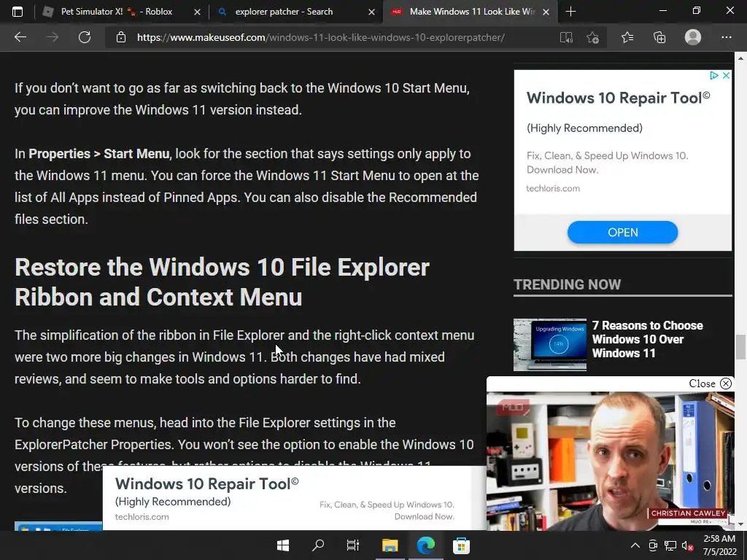Click the scrollbar up arrow
This screenshot has width=747, height=560.
click(x=740, y=58)
